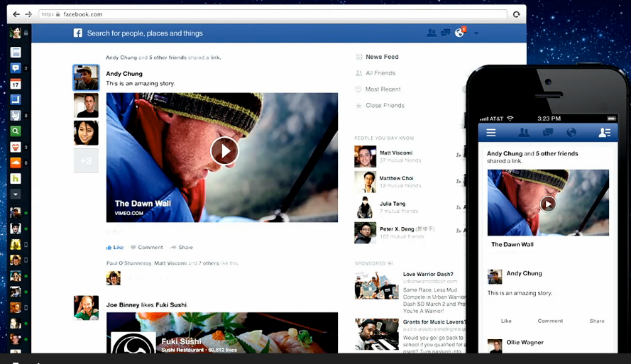Click the Julia Tang suggestion
The image size is (631, 364).
click(393, 204)
